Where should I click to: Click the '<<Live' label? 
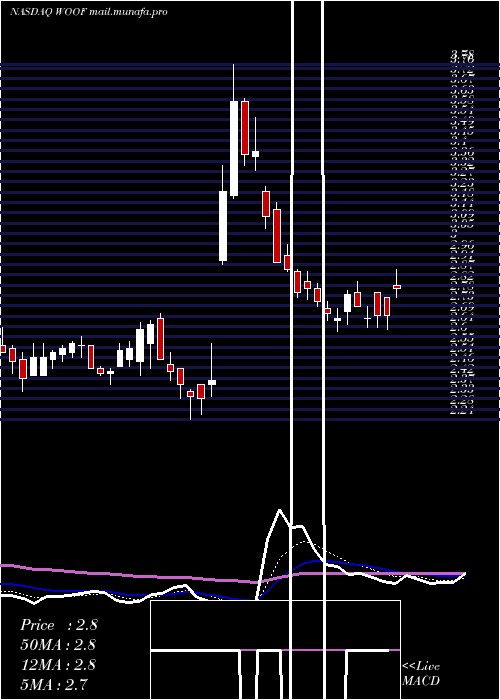pos(421,667)
